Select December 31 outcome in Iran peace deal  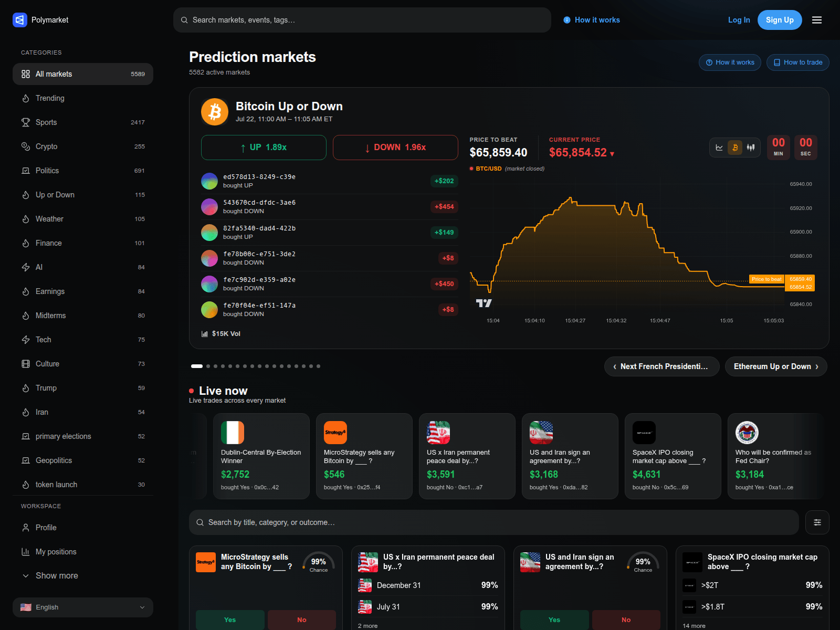pos(428,585)
